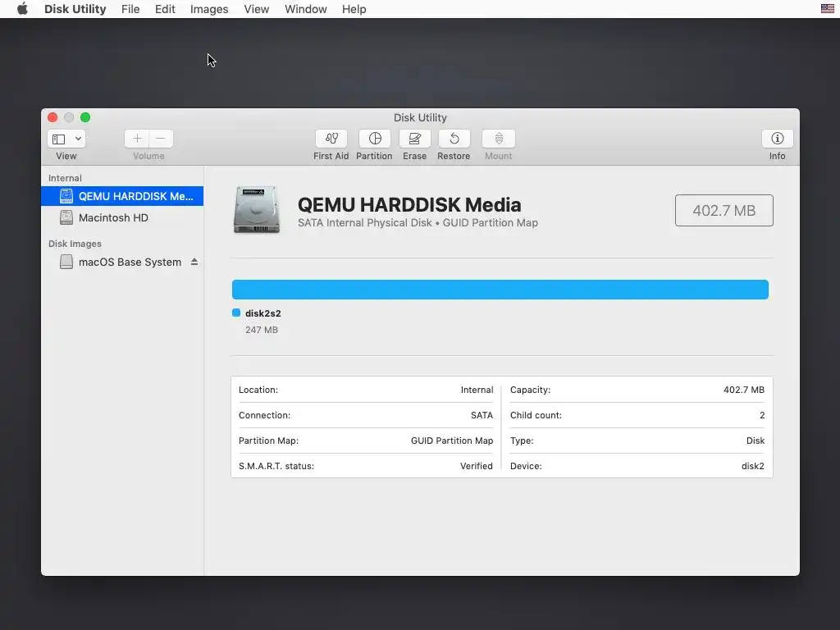The width and height of the screenshot is (840, 630).
Task: Click the GUID Partition Map value
Action: (x=452, y=441)
